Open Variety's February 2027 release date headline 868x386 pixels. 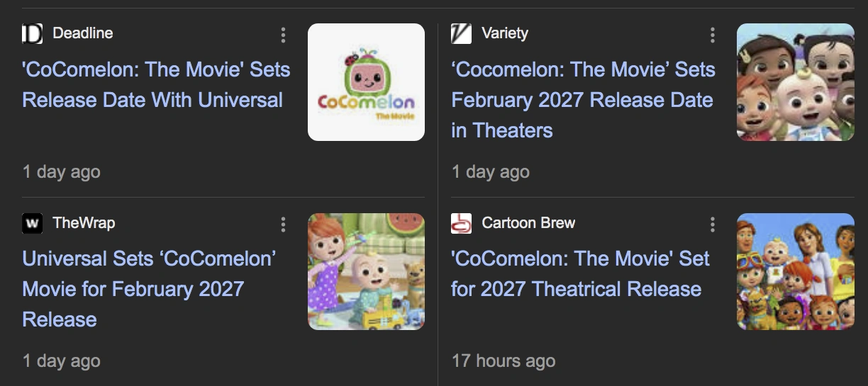click(x=583, y=99)
